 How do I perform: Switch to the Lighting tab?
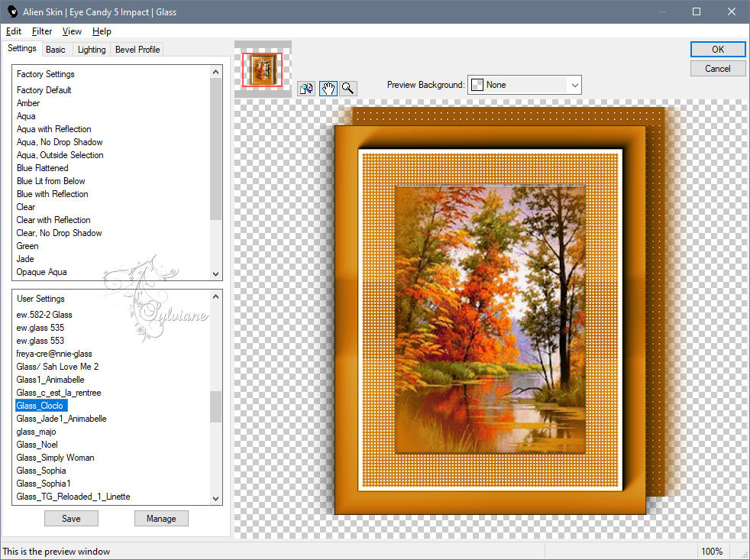92,50
